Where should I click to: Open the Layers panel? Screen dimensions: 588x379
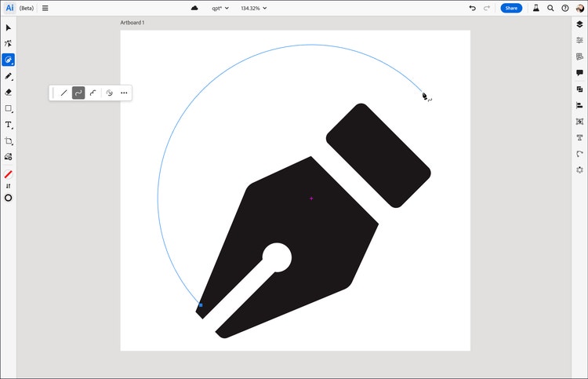point(579,24)
